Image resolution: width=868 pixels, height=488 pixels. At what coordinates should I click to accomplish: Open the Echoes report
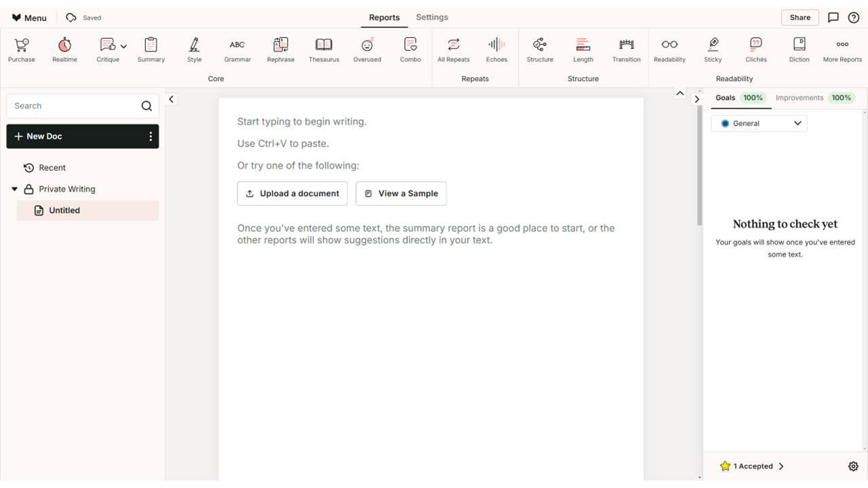point(496,50)
